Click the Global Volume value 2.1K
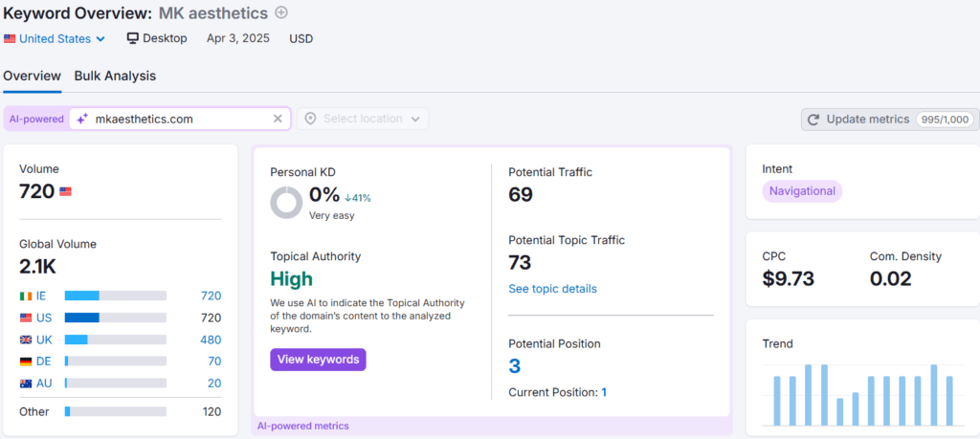Image resolution: width=980 pixels, height=439 pixels. pyautogui.click(x=37, y=267)
